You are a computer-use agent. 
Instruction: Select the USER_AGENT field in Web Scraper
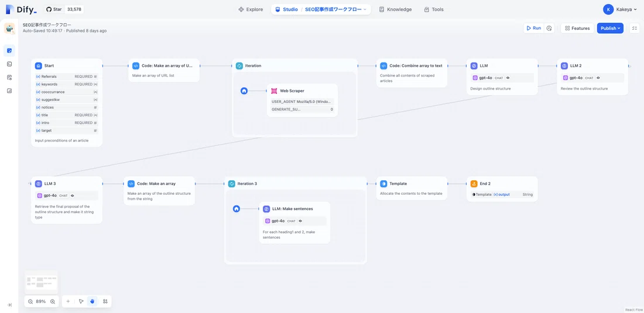tap(302, 101)
